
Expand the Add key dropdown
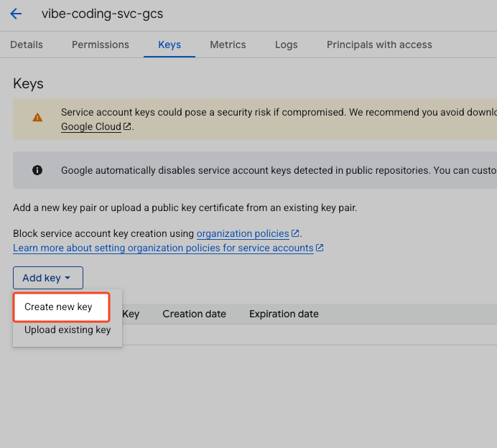[x=47, y=278]
